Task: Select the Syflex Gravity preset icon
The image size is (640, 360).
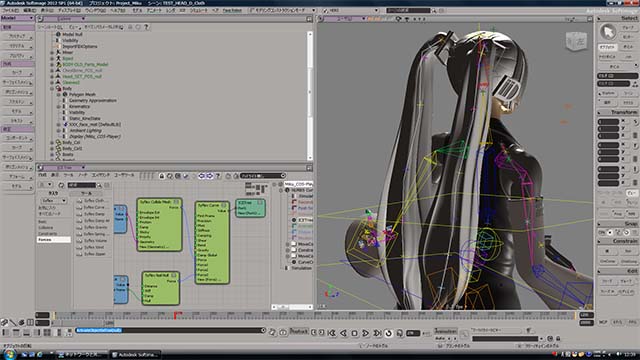Action: click(x=79, y=227)
